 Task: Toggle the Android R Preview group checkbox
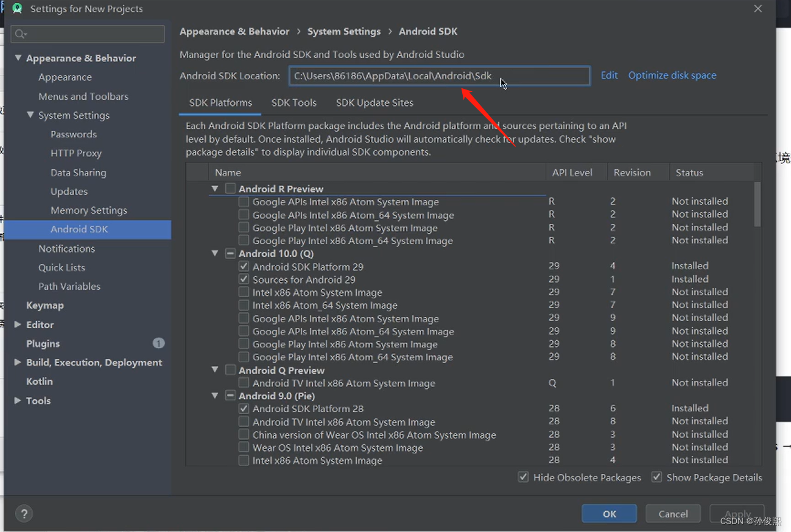pyautogui.click(x=230, y=189)
